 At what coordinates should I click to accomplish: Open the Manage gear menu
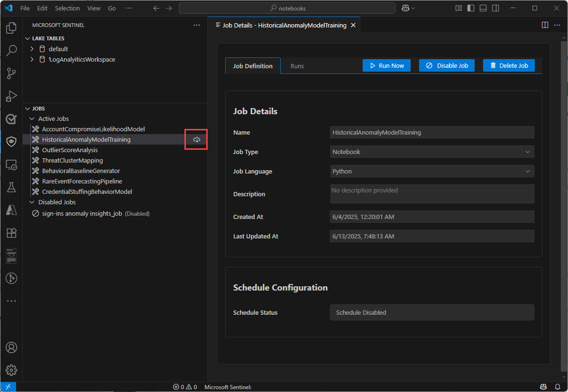[x=11, y=370]
